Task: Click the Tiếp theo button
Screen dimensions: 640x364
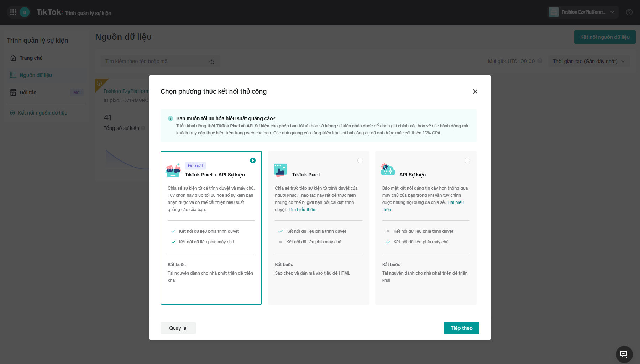Action: (x=461, y=328)
